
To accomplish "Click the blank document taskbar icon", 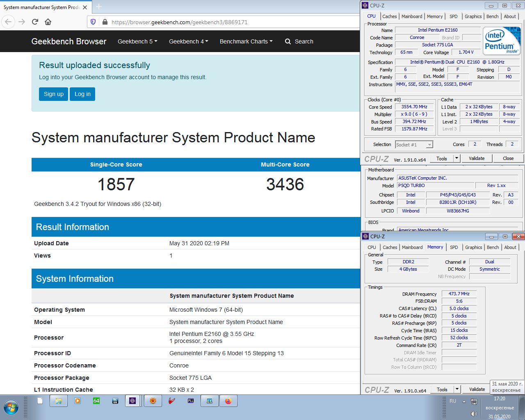I will tap(40, 401).
